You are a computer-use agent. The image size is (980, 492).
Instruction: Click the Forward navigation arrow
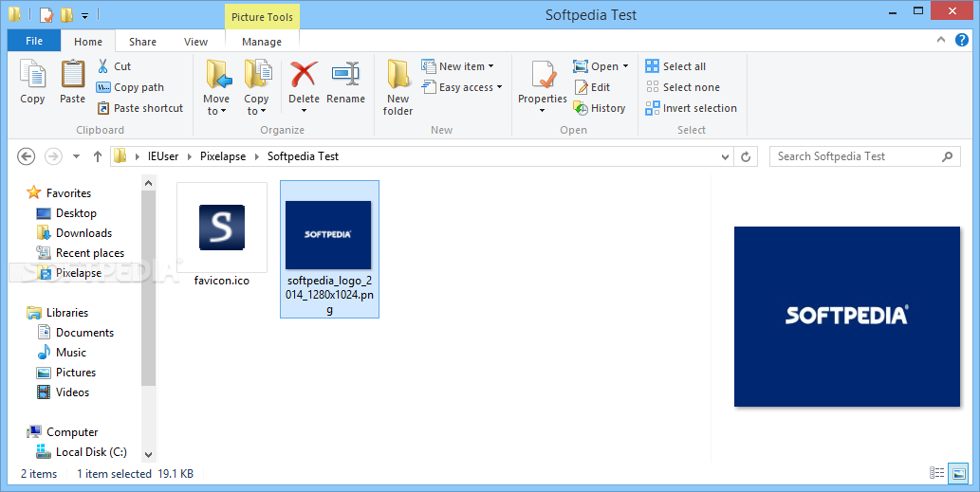coord(54,156)
